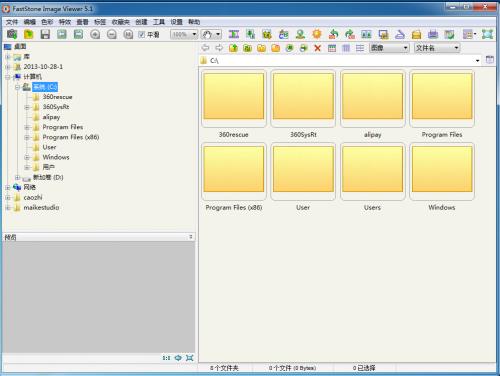Click the FastStone app icon in title bar
Screen dimensions: 500x376
click(6, 9)
